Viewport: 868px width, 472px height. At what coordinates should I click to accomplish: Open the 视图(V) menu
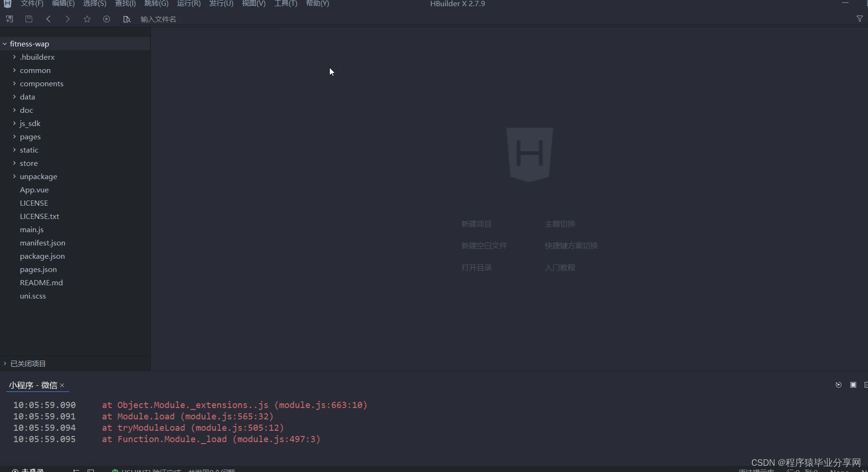tap(253, 3)
